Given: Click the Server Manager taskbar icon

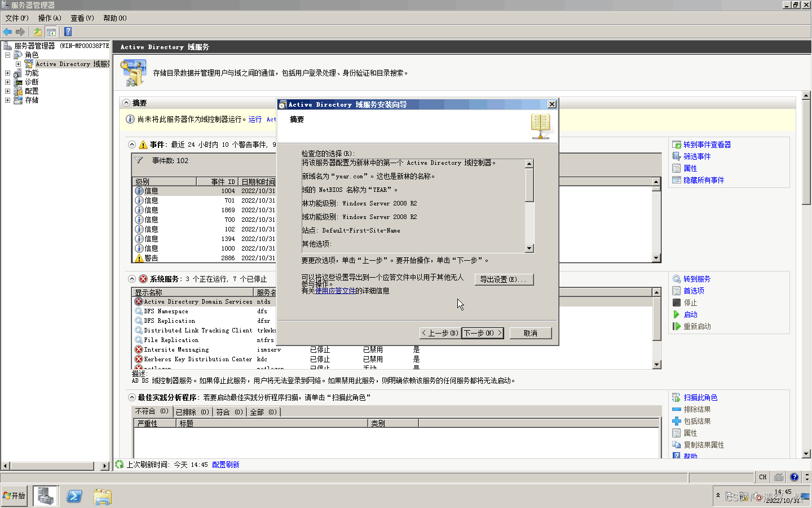Looking at the screenshot, I should [x=46, y=496].
